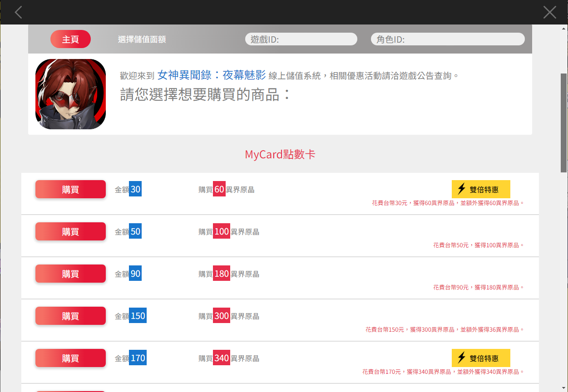This screenshot has width=568, height=392.
Task: Click the 雙倍特惠 badge on the 170 row
Action: [481, 358]
